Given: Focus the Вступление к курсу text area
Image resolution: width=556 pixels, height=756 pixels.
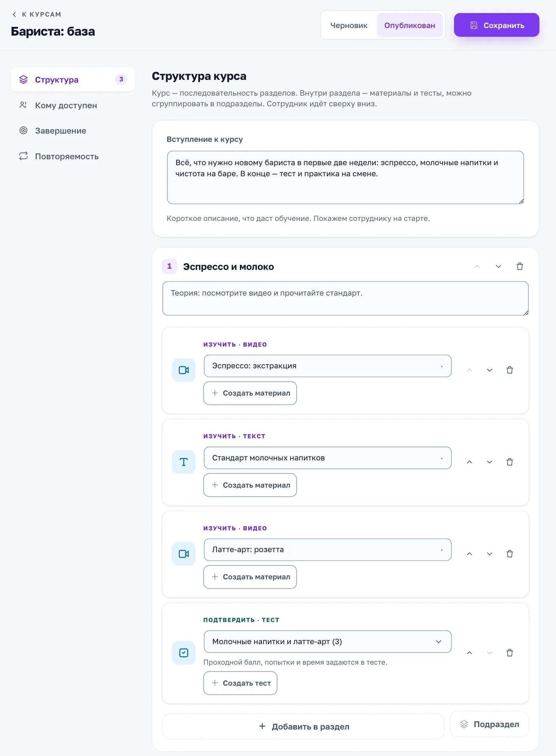Looking at the screenshot, I should [x=345, y=177].
